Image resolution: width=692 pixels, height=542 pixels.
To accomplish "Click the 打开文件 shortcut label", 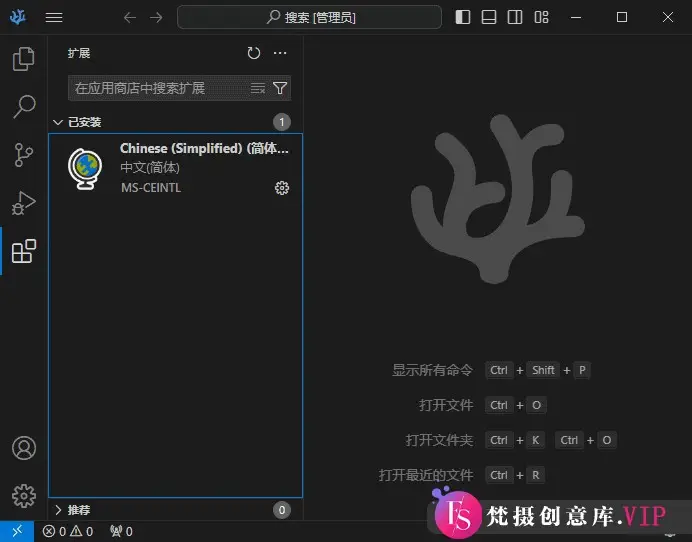I will tap(446, 405).
